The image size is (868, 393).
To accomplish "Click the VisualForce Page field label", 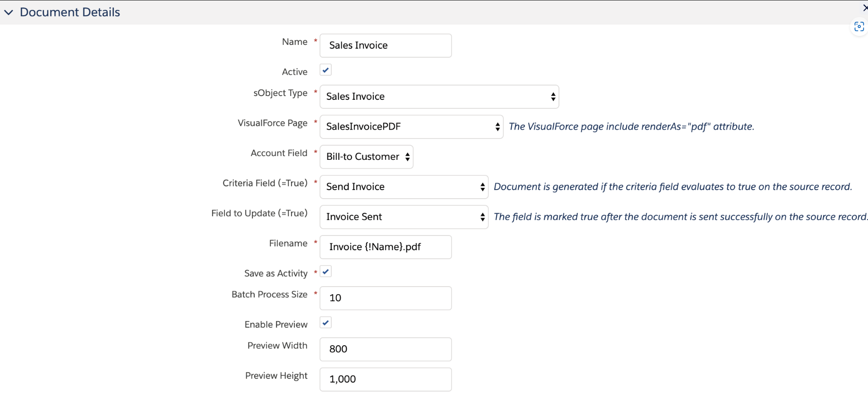I will [x=273, y=123].
